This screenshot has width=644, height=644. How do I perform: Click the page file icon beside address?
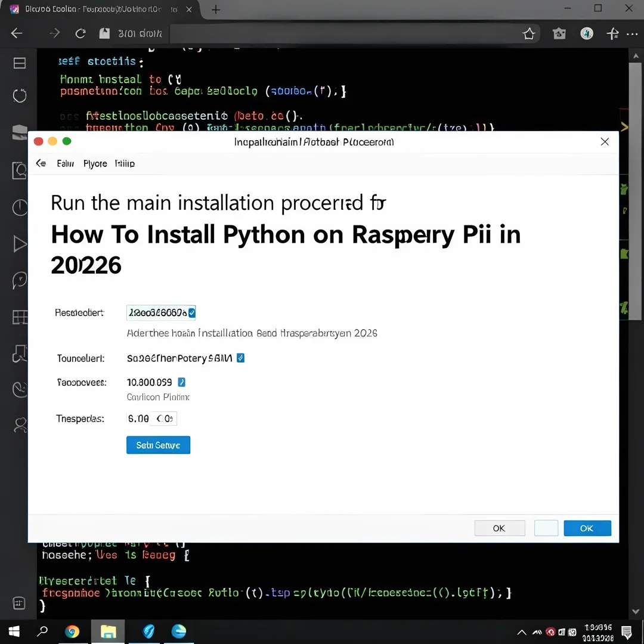coord(105,33)
